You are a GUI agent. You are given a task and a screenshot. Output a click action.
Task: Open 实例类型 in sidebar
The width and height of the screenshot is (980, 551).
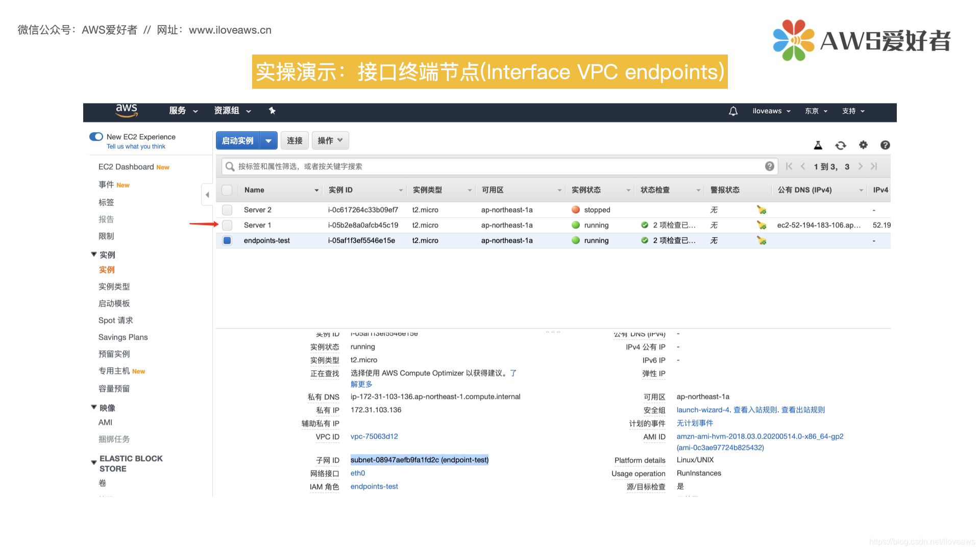click(x=114, y=286)
